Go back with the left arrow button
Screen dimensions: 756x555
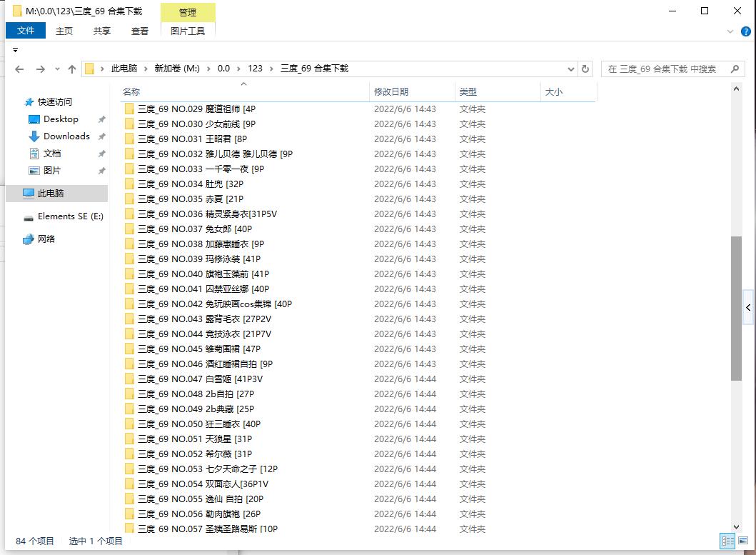(x=19, y=69)
